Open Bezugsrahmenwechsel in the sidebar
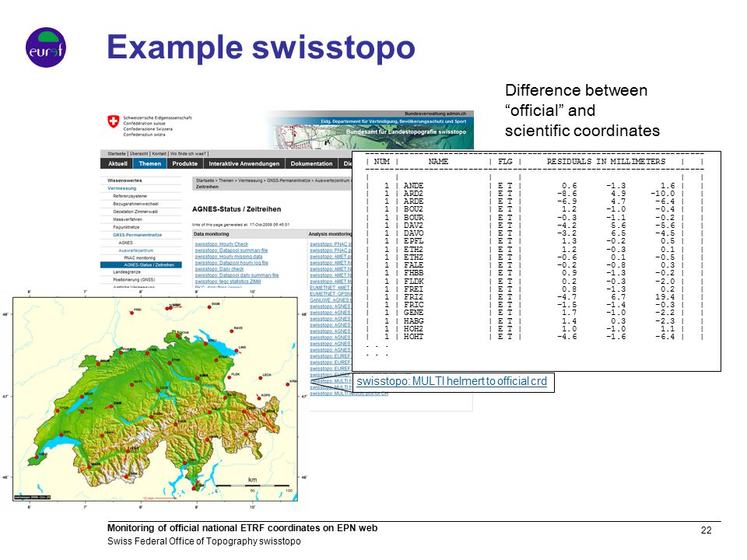This screenshot has height=560, width=747. [135, 203]
